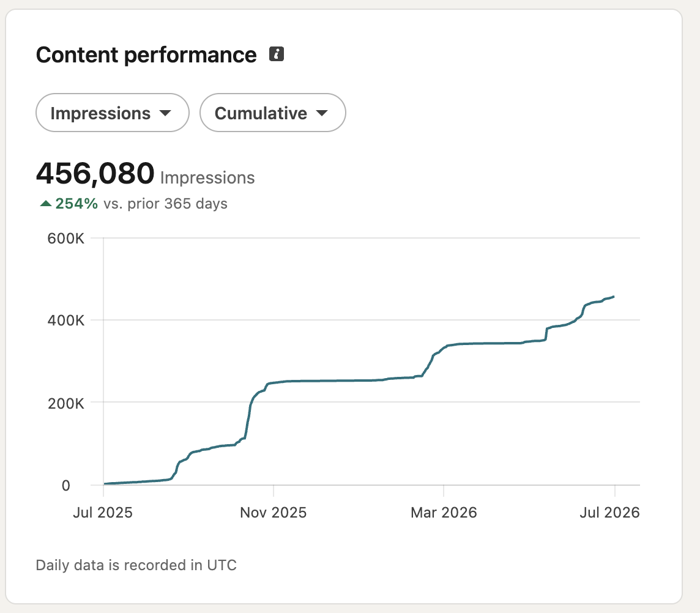The width and height of the screenshot is (700, 613).
Task: Click the Nov 2025 x-axis label
Action: pyautogui.click(x=274, y=512)
